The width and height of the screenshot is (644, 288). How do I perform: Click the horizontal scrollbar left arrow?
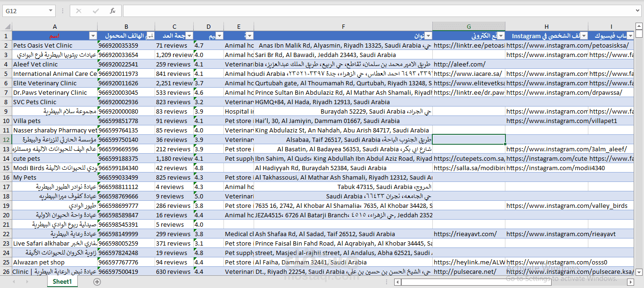point(398,282)
